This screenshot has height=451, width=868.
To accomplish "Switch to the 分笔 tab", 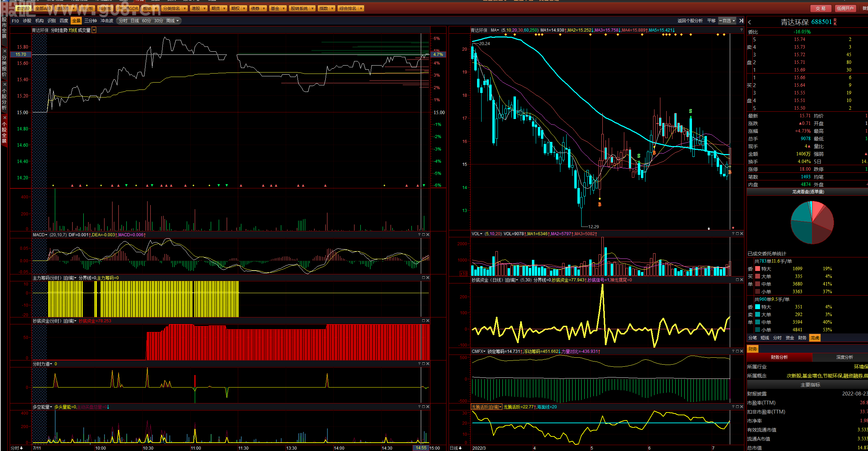I will tap(752, 338).
